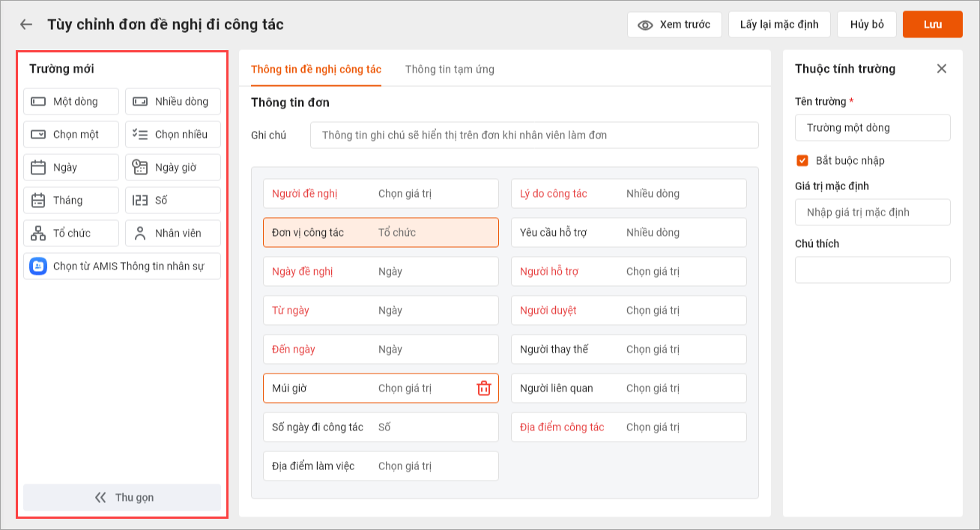Click the Ghi chú note input
Screen dimensions: 980x530
click(x=534, y=135)
